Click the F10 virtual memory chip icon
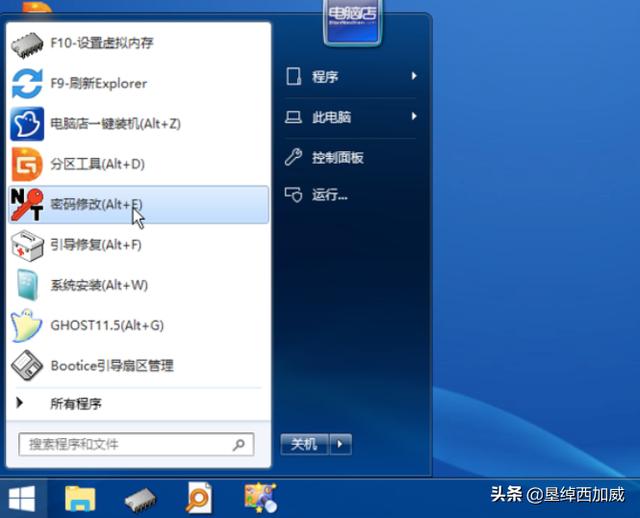This screenshot has width=640, height=518. point(27,43)
